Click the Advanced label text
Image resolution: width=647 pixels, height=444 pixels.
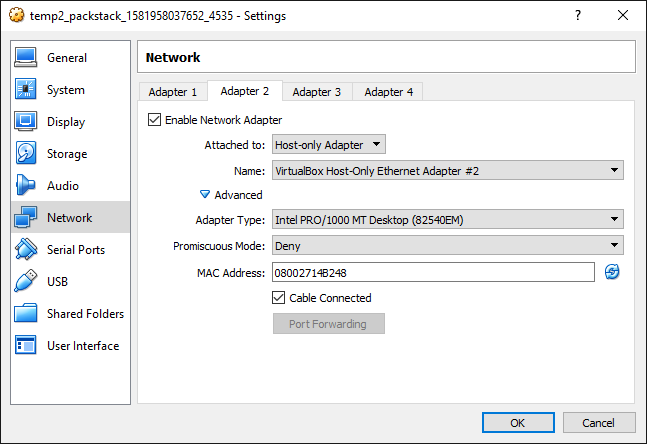(238, 195)
